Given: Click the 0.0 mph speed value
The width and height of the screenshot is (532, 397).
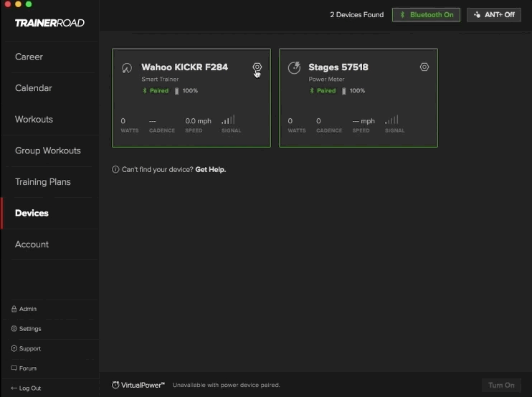Looking at the screenshot, I should point(198,121).
